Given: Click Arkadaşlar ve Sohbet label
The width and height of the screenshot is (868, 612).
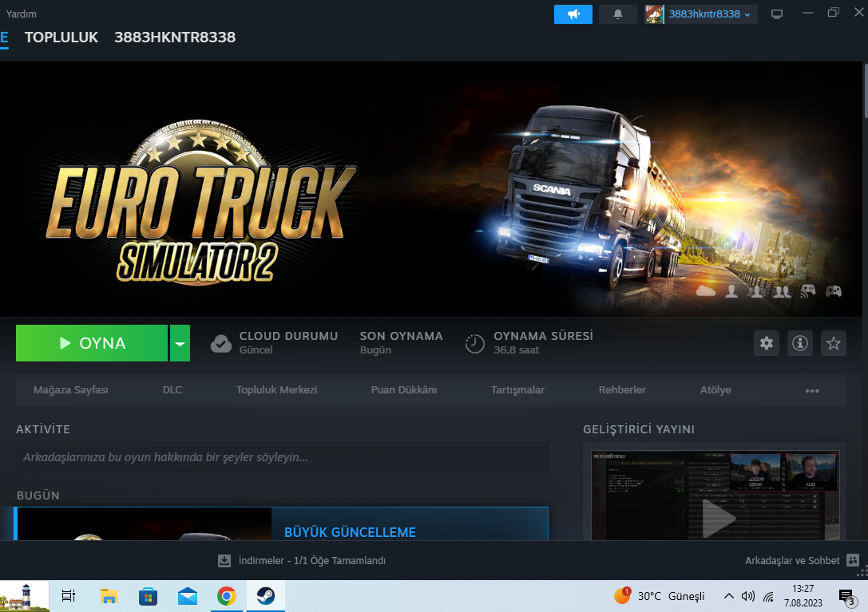Looking at the screenshot, I should point(792,561).
